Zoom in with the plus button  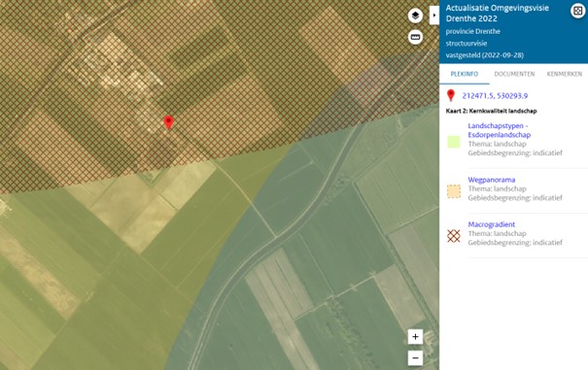[x=415, y=337]
